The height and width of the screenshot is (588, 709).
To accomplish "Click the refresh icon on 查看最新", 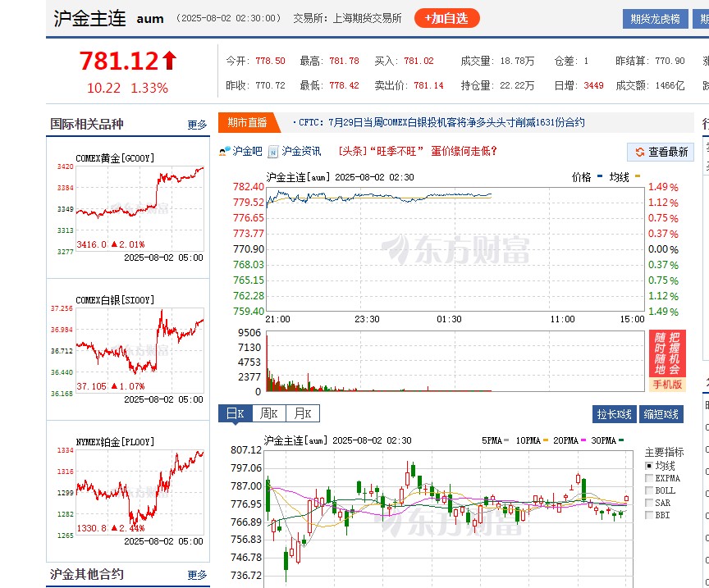I will (x=639, y=152).
